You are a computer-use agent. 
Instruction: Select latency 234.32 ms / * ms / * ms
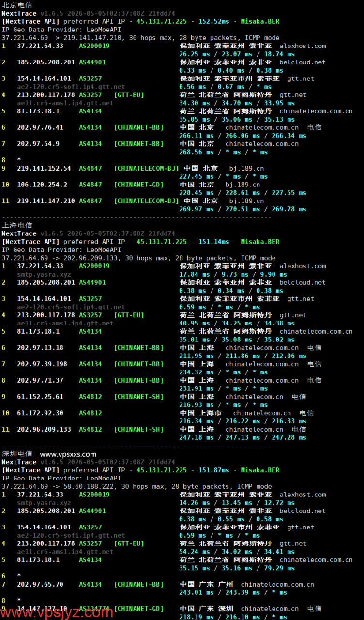tap(223, 372)
